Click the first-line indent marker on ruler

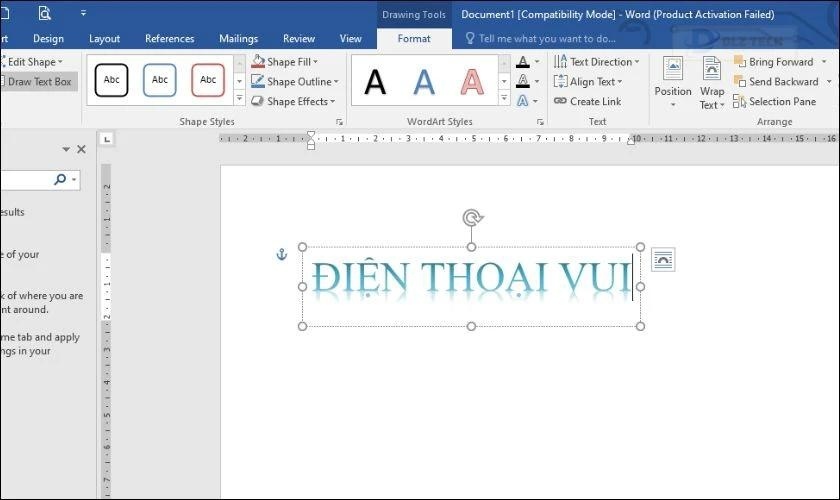point(311,135)
